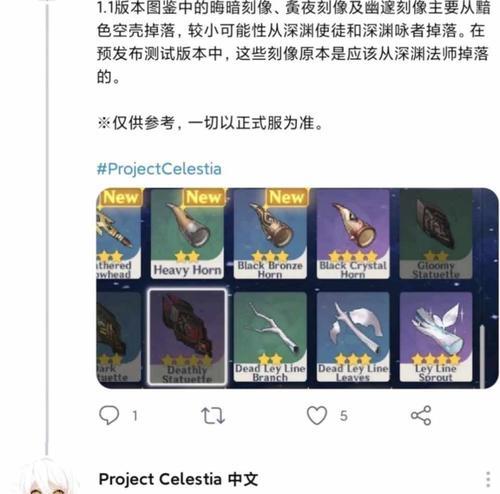Click the Chinese disclaimer line starting ※
The width and height of the screenshot is (500, 494).
pos(210,123)
